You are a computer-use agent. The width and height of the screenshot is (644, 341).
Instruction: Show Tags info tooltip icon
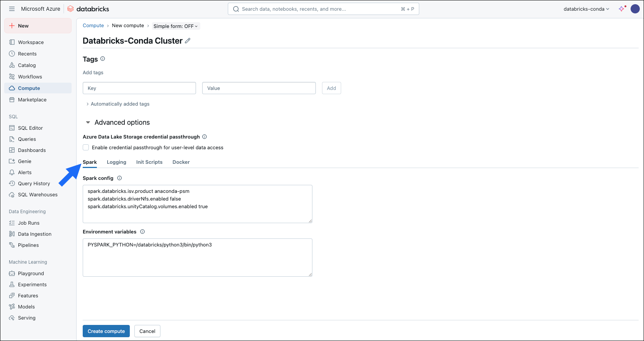click(x=103, y=59)
